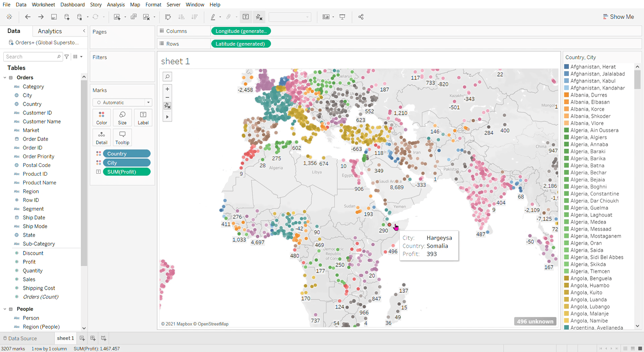This screenshot has width=644, height=352.
Task: Expand map tools arrow
Action: (167, 117)
